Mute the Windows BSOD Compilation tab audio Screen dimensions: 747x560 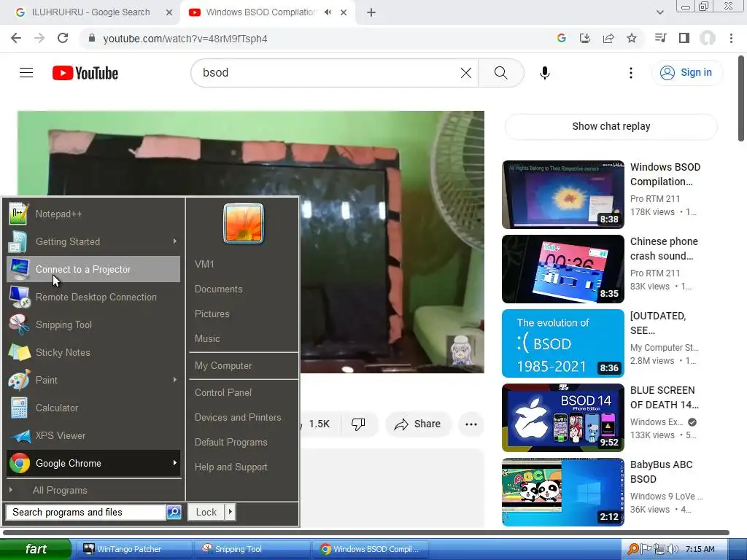point(328,12)
